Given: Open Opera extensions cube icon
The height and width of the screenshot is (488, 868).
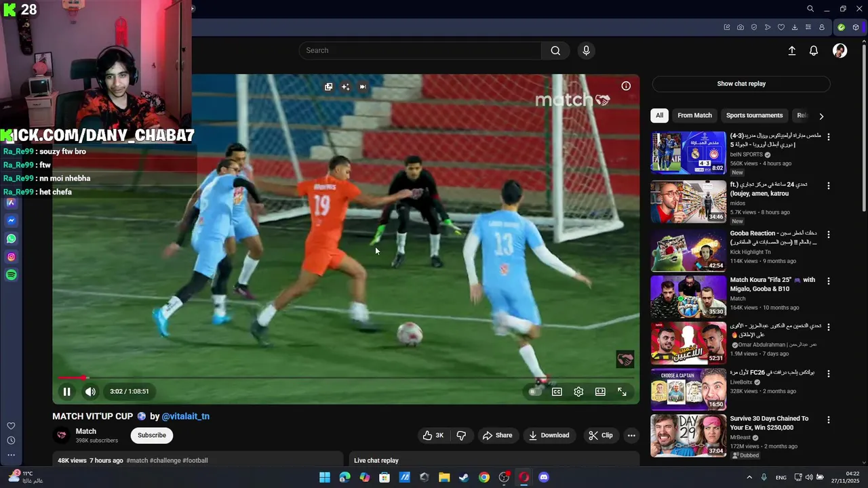Looking at the screenshot, I should (x=856, y=27).
